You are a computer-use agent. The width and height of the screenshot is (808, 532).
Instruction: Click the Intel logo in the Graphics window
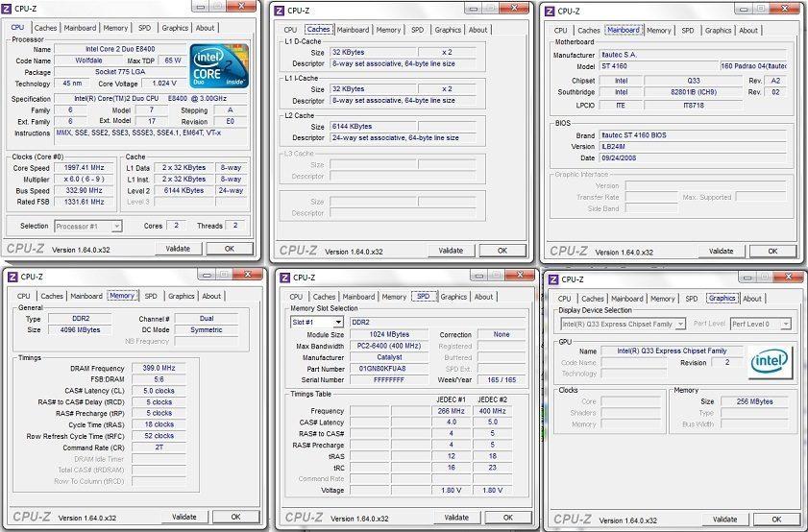(x=769, y=362)
